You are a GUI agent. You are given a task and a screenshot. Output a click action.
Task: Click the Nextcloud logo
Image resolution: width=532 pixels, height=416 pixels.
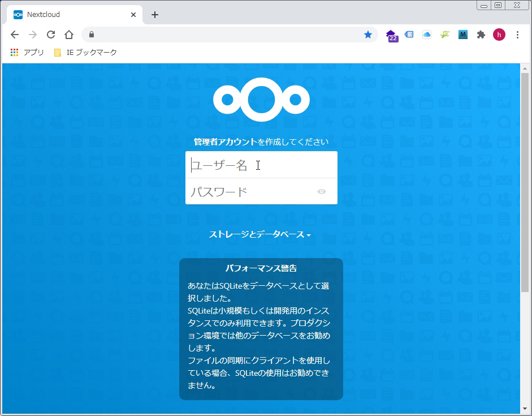[x=261, y=100]
